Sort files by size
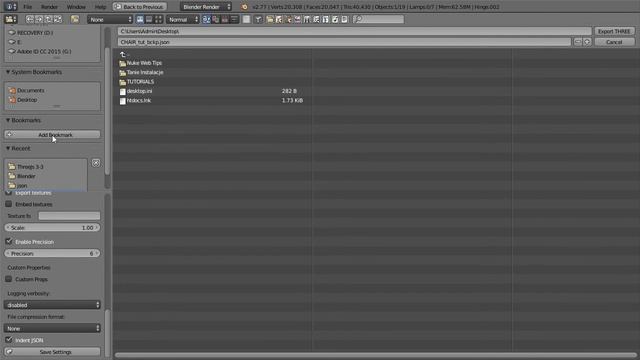Viewport: 640px width, 360px height. click(x=234, y=19)
